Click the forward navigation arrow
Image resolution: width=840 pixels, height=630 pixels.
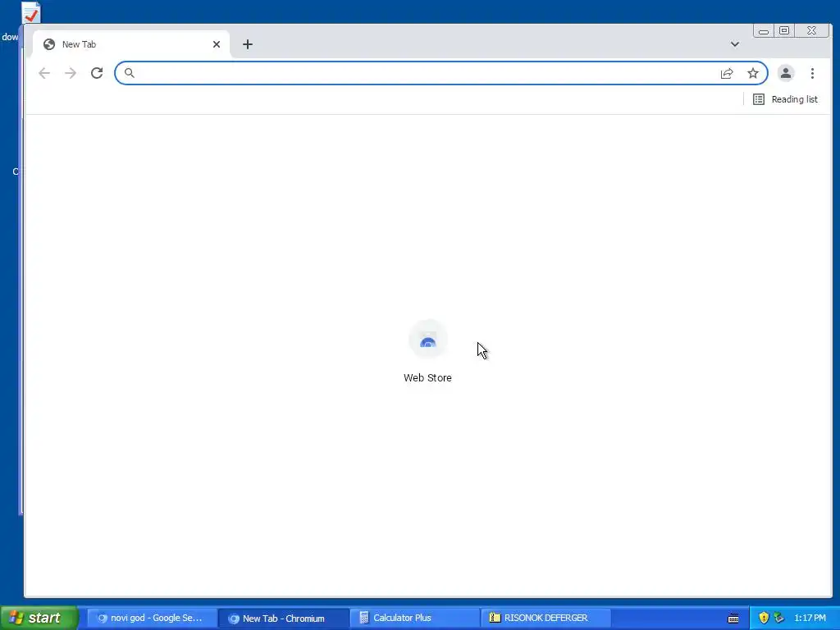pos(71,73)
